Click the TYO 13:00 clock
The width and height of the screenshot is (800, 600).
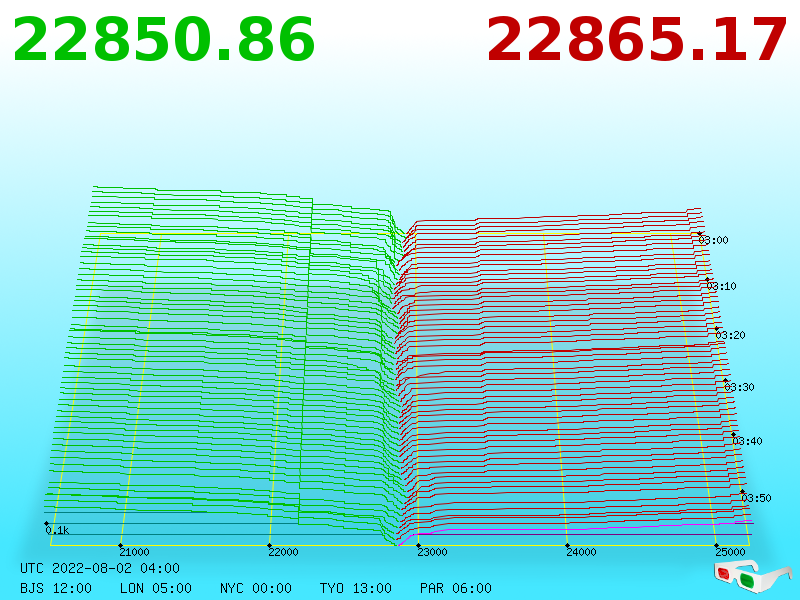click(x=356, y=588)
